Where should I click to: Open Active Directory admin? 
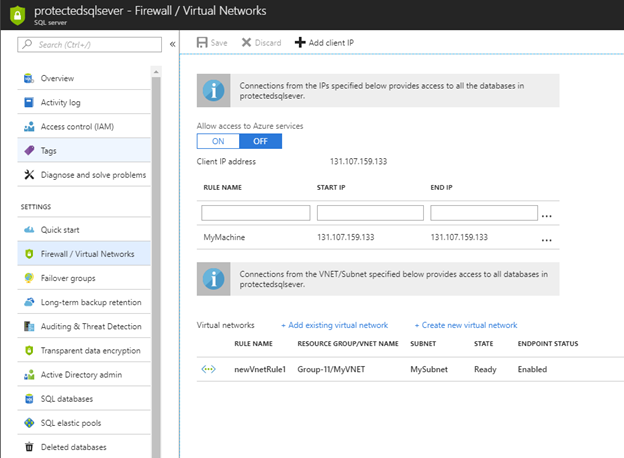tap(84, 375)
